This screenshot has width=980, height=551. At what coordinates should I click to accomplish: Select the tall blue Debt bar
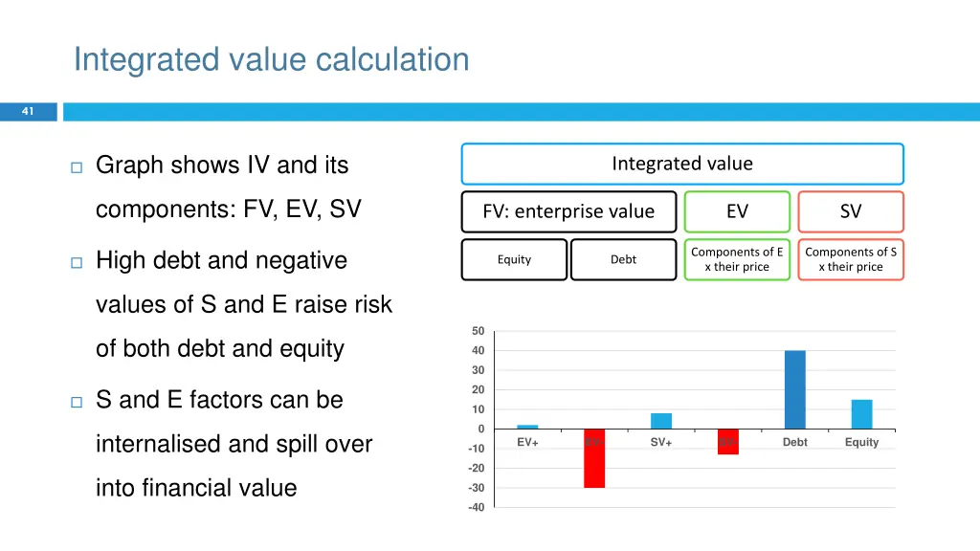795,389
